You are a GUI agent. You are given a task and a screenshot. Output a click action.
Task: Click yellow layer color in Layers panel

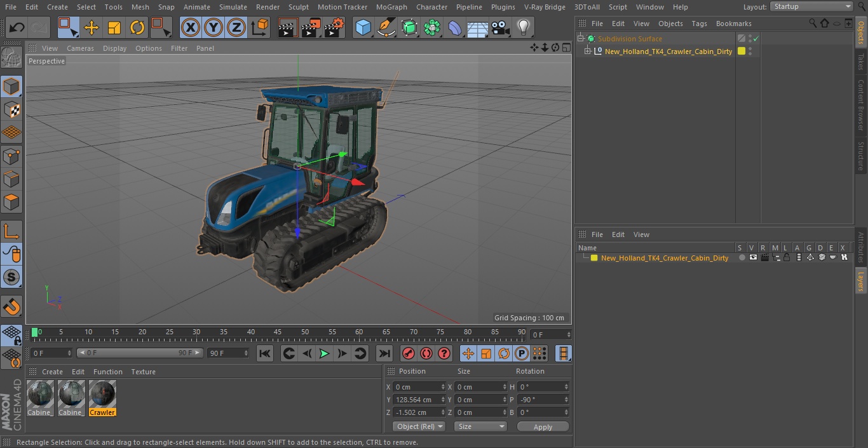click(x=594, y=258)
